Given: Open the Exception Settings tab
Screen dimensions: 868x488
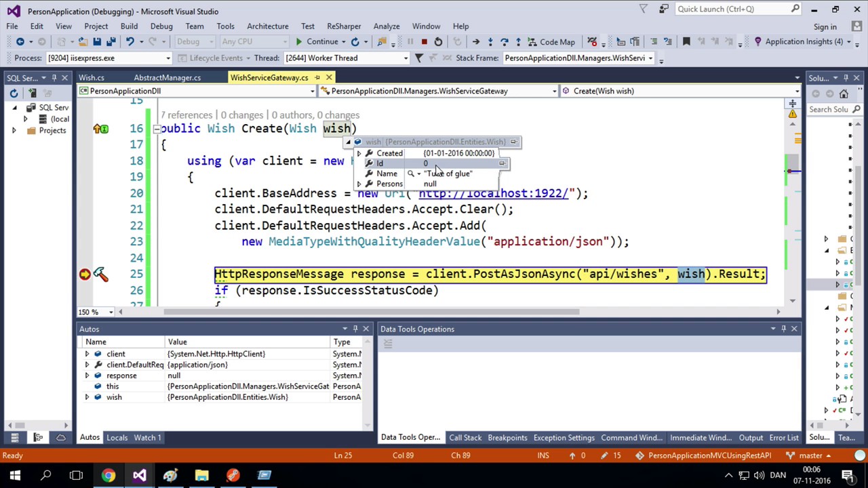Looking at the screenshot, I should pos(564,438).
